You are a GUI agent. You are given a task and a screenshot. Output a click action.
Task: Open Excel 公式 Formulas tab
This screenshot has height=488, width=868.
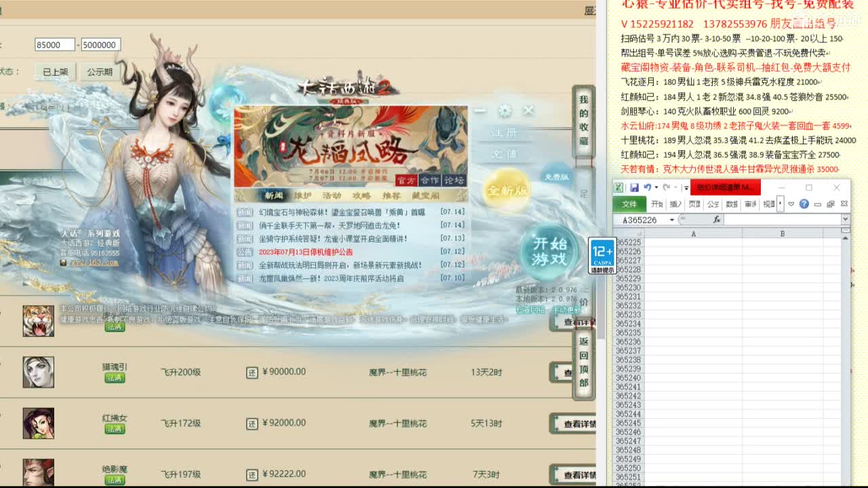(713, 203)
